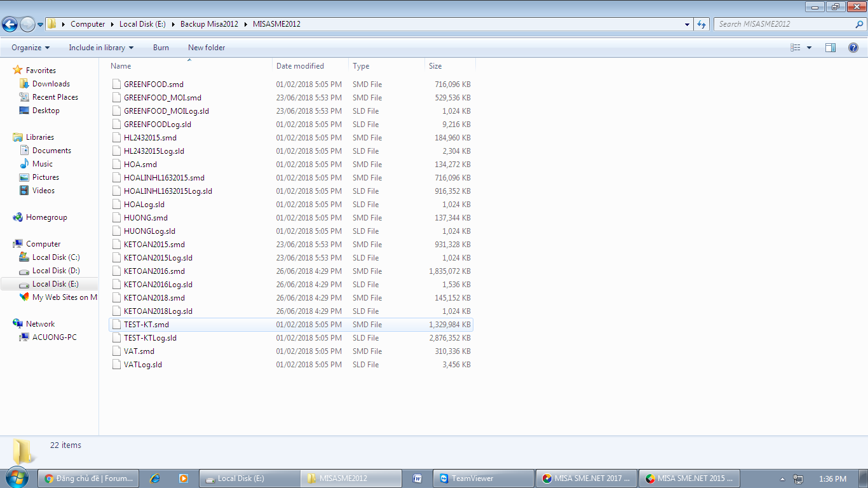Open Local Disk (C:) in sidebar
Viewport: 868px width, 488px height.
(x=56, y=257)
